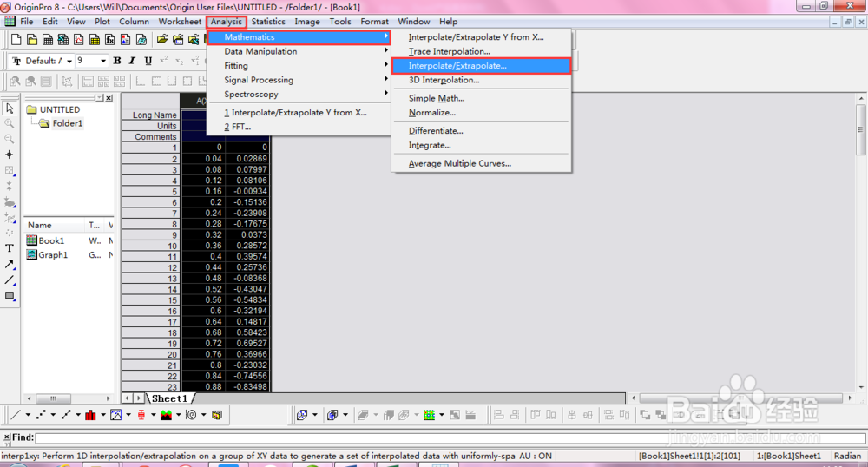The width and height of the screenshot is (868, 467).
Task: Open the Mathematics submenu
Action: pos(299,37)
